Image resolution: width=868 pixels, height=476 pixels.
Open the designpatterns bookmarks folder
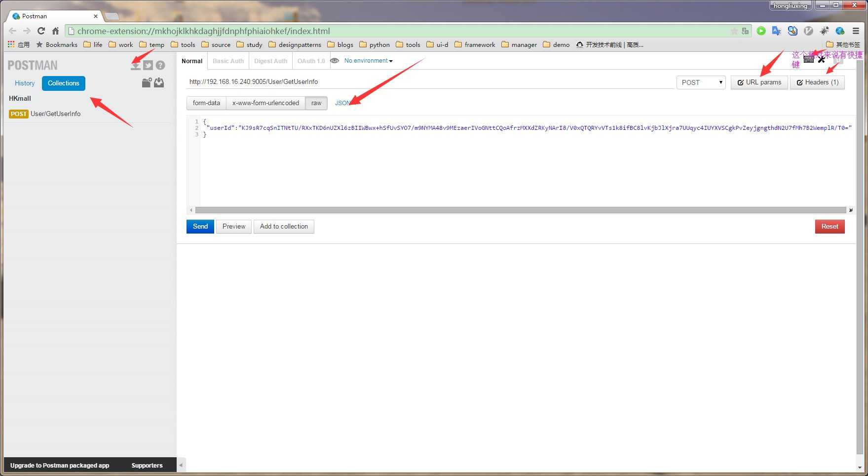point(295,44)
